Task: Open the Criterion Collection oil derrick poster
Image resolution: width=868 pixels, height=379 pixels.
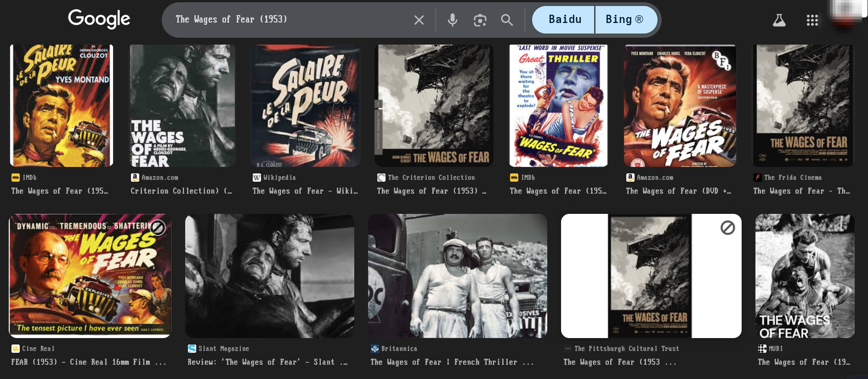Action: pos(434,105)
